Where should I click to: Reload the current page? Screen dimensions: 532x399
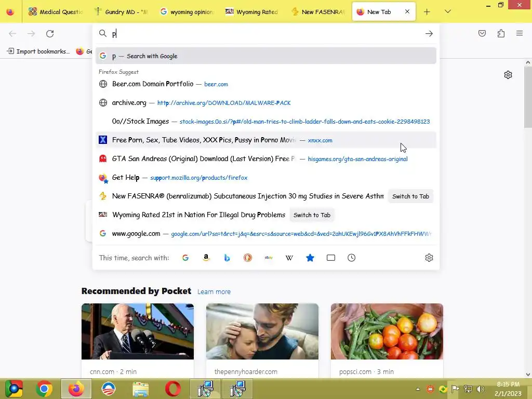[50, 34]
